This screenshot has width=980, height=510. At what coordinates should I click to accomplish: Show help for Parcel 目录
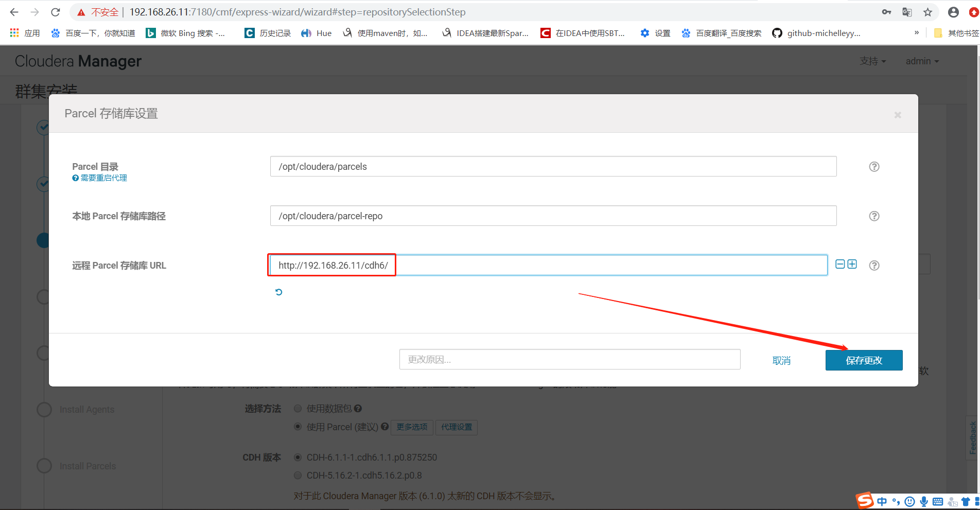tap(874, 167)
